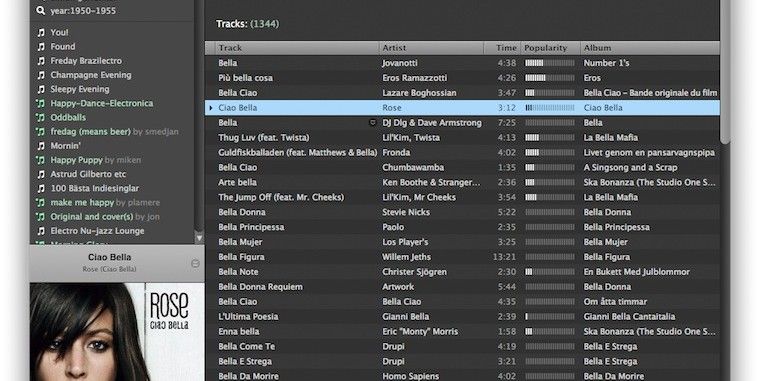Sort by the Artist column header
The image size is (760, 381).
click(431, 48)
